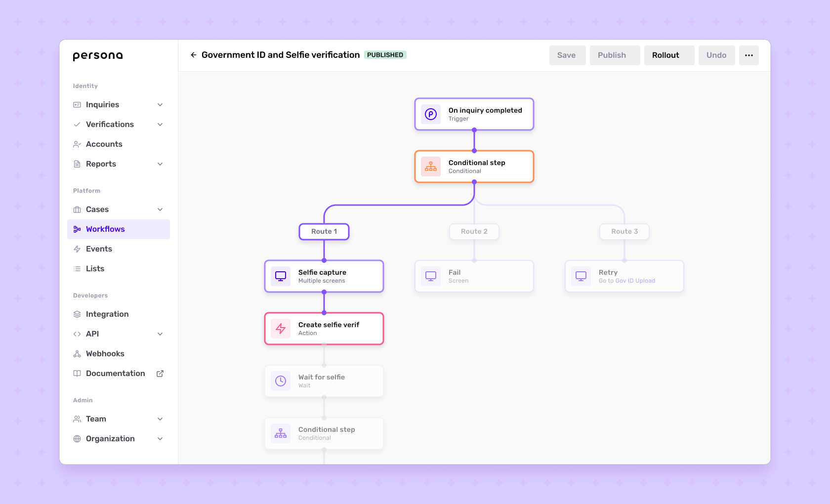Expand the API section chevron
The image size is (830, 504).
pos(160,334)
